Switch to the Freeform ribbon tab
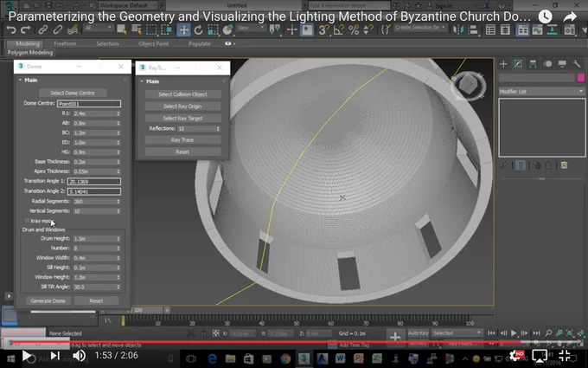The image size is (588, 368). (x=65, y=43)
